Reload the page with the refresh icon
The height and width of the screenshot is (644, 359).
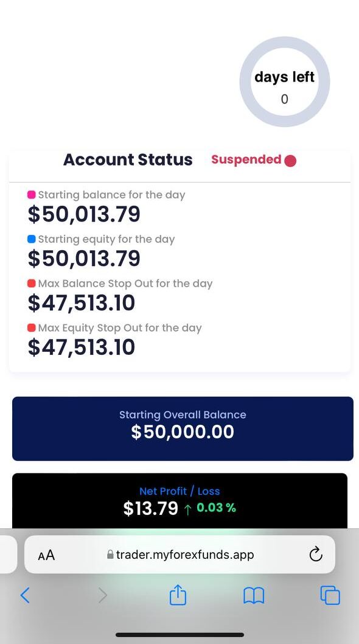pos(315,555)
